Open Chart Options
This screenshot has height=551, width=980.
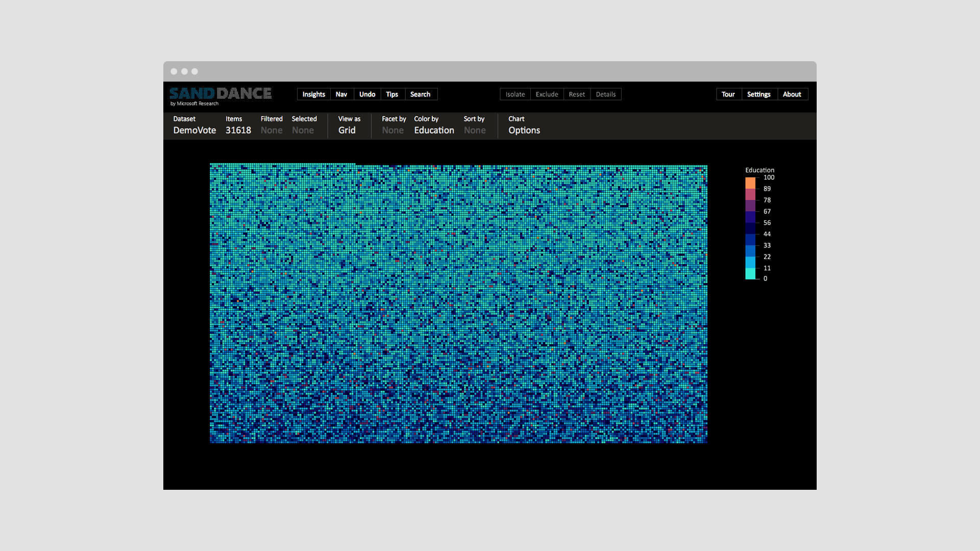[x=524, y=126]
